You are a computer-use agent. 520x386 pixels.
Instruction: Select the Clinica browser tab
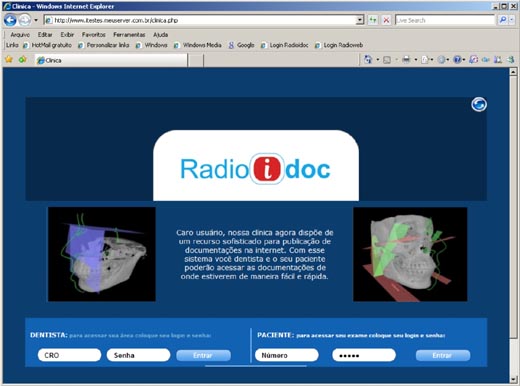tap(111, 60)
